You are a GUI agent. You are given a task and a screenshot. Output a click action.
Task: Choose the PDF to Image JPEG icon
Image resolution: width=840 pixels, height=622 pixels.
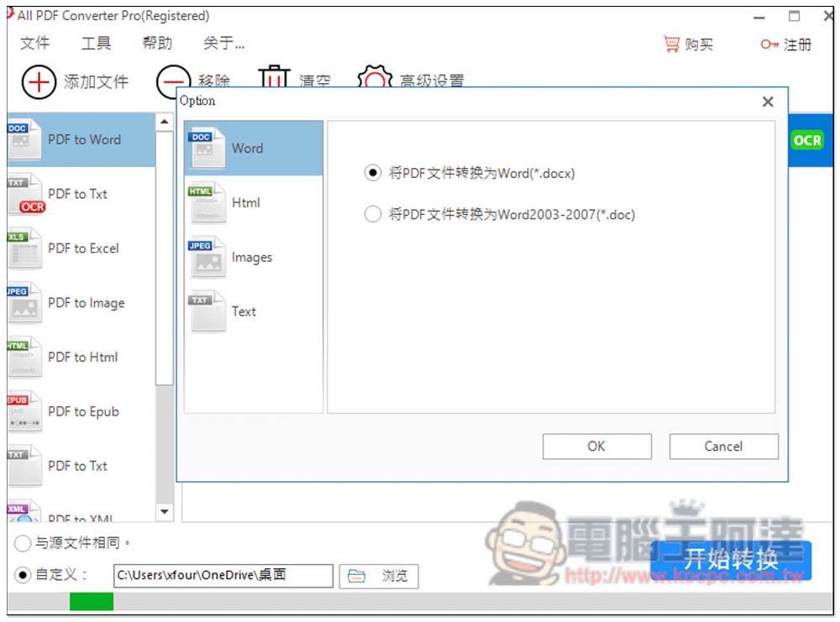24,303
